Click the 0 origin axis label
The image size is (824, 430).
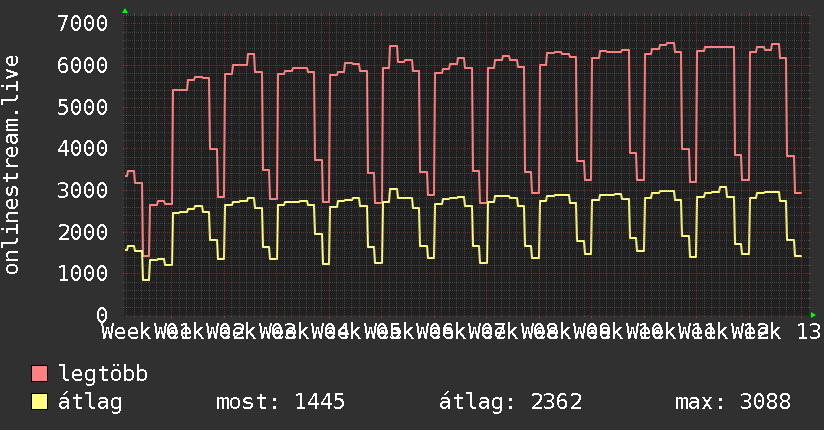point(102,315)
